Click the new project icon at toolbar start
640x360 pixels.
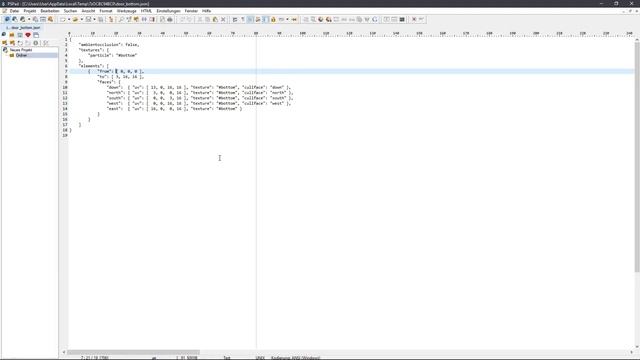(7, 19)
